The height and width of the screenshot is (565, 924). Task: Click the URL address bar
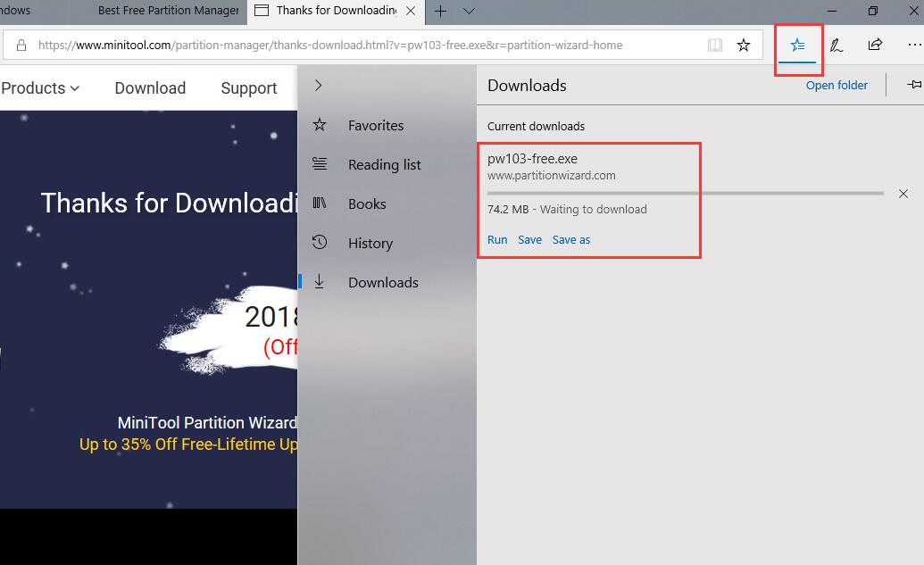click(x=357, y=45)
